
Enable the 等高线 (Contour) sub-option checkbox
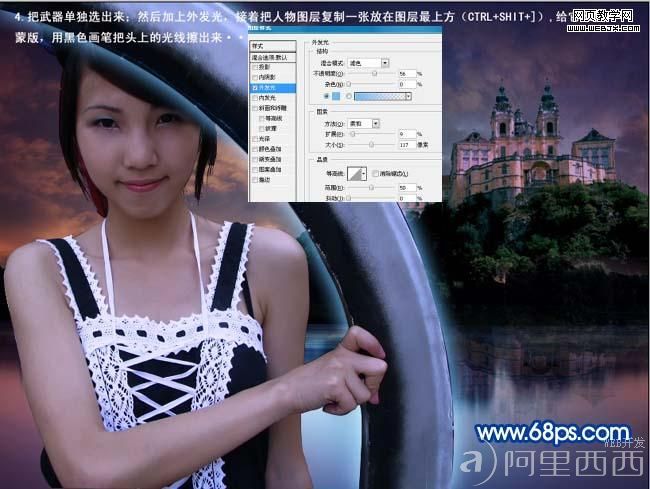[262, 119]
